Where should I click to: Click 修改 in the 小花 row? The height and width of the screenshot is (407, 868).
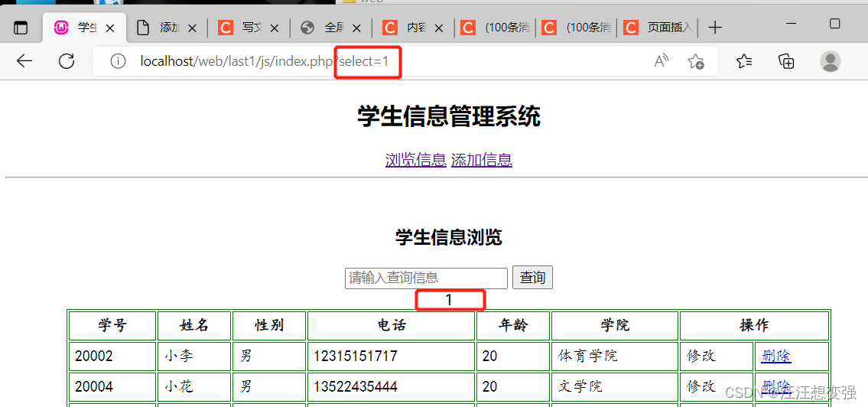pyautogui.click(x=701, y=386)
